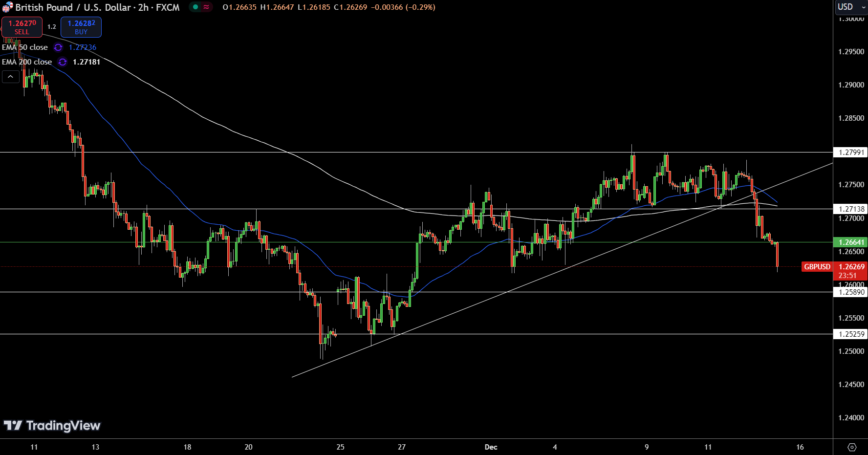
Task: Click the change value −0.00366 (−0.29%)
Action: coord(403,7)
